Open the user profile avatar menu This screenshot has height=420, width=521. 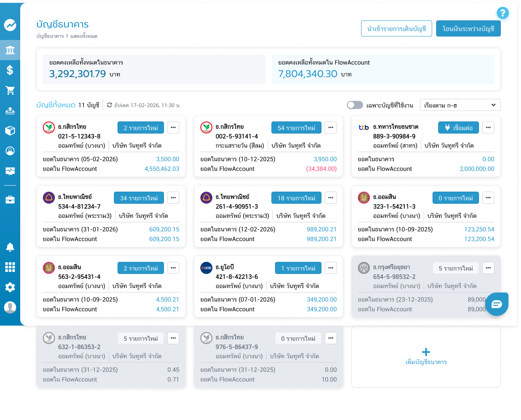point(10,307)
